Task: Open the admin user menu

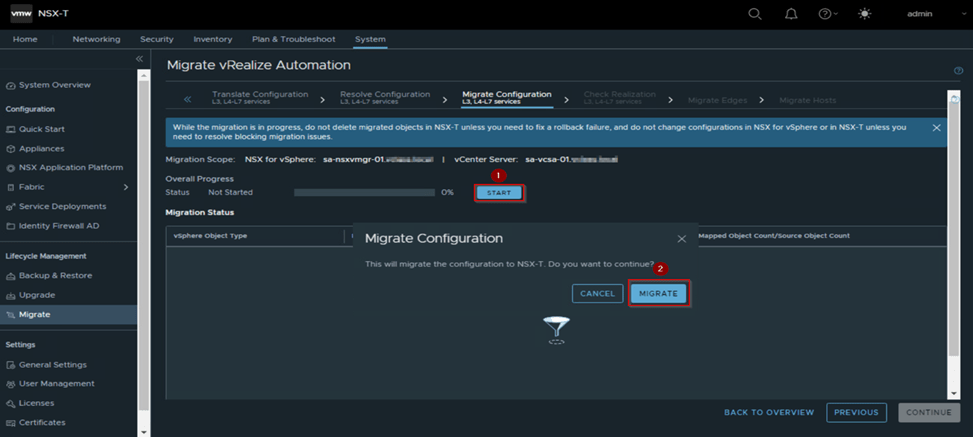Action: pyautogui.click(x=919, y=14)
